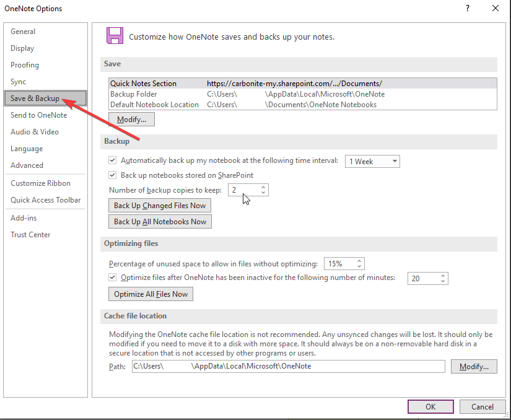This screenshot has width=511, height=420.
Task: Toggle Optimize files after inactivity checkbox
Action: (113, 278)
